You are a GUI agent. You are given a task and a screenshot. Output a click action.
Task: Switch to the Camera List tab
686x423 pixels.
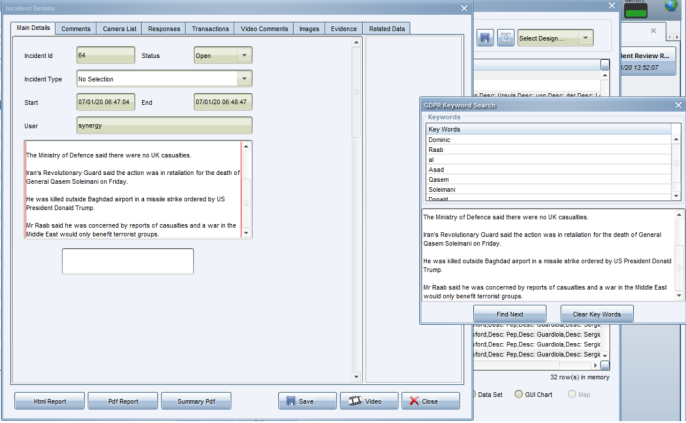[121, 29]
